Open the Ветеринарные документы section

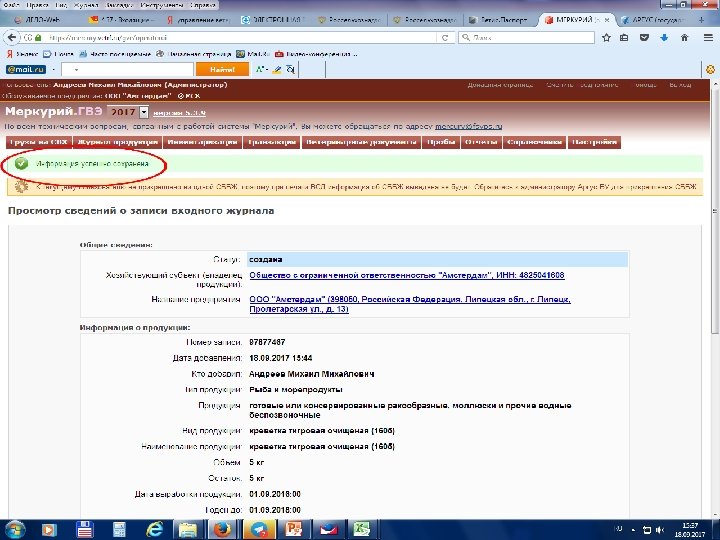(361, 142)
